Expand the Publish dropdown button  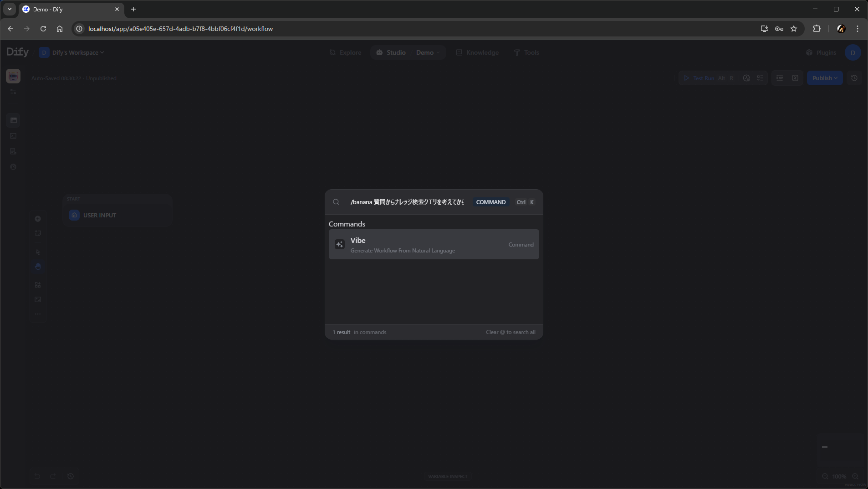[824, 78]
